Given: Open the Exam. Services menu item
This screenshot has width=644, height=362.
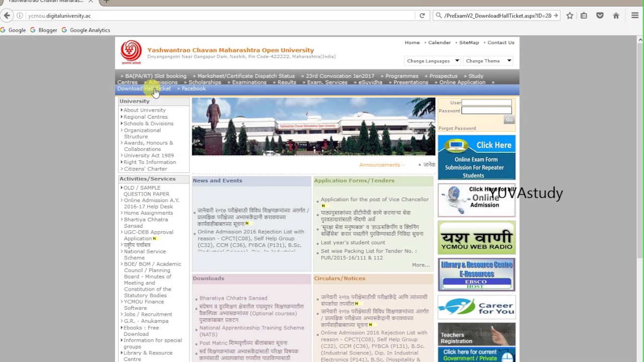Looking at the screenshot, I should tap(327, 82).
